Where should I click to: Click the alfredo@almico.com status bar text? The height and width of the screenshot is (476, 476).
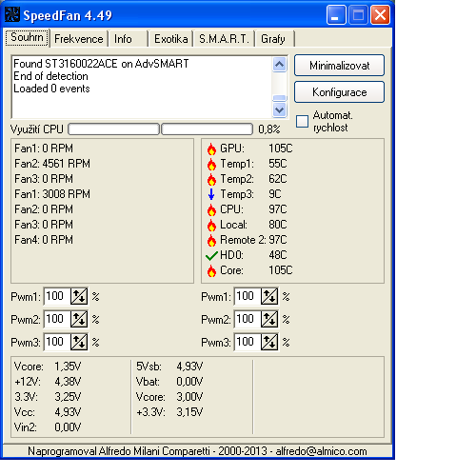coord(321,451)
